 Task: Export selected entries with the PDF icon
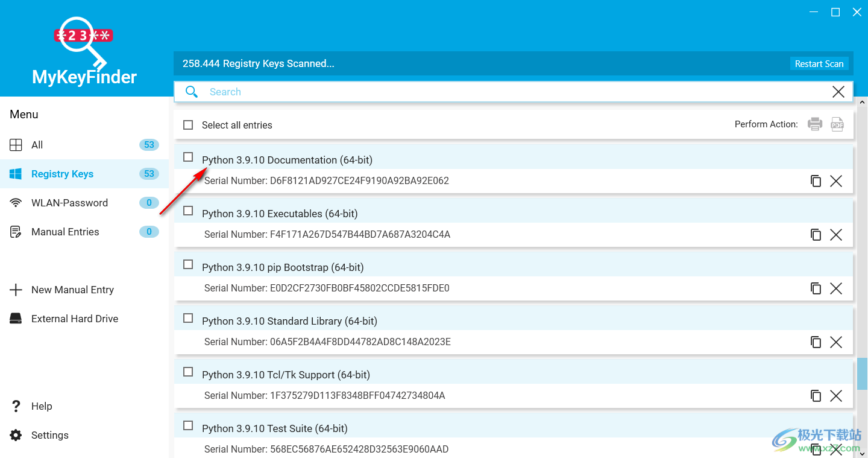[x=837, y=124]
